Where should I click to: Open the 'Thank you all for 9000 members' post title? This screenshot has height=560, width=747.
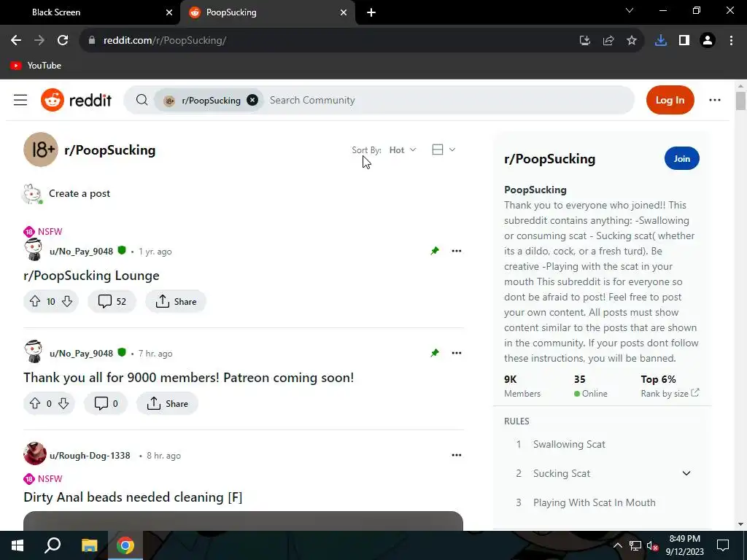[x=189, y=378]
